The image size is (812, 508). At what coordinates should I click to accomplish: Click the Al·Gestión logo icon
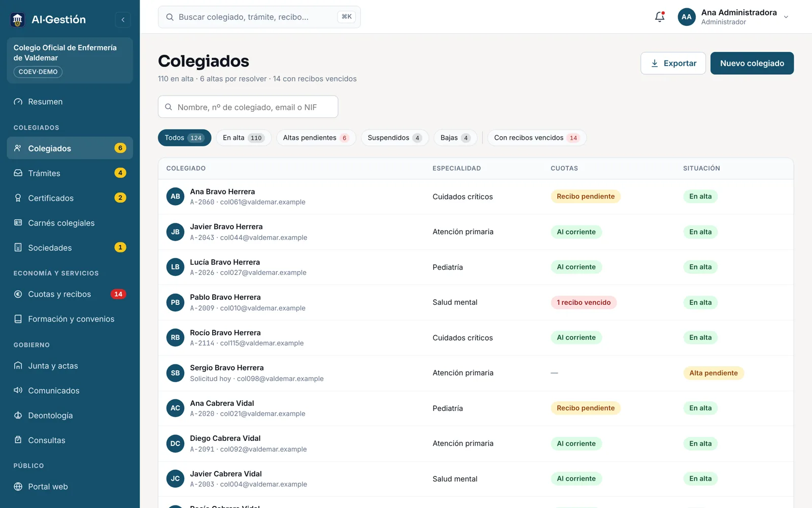(18, 20)
